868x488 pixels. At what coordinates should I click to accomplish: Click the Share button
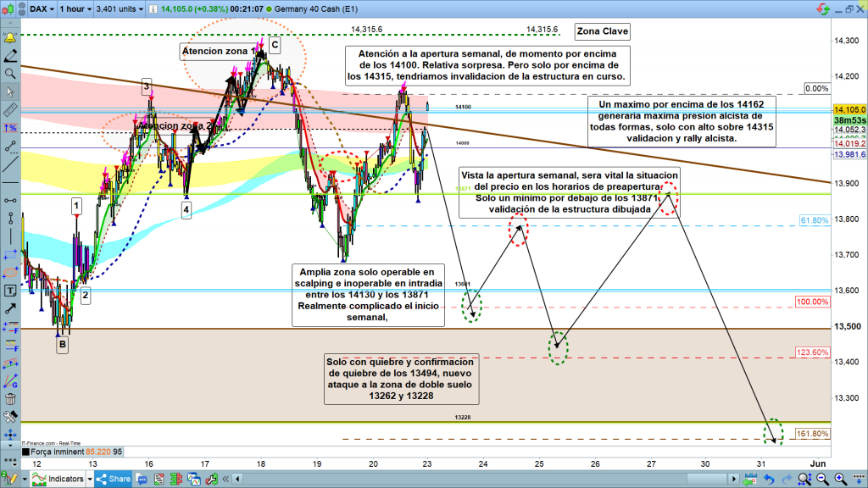(x=114, y=480)
